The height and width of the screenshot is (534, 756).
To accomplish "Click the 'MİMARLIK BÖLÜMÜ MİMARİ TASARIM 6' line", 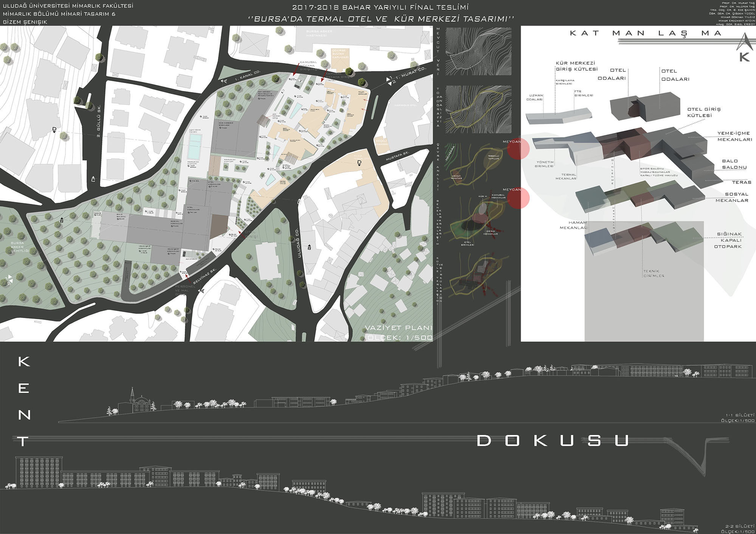I will tap(59, 14).
